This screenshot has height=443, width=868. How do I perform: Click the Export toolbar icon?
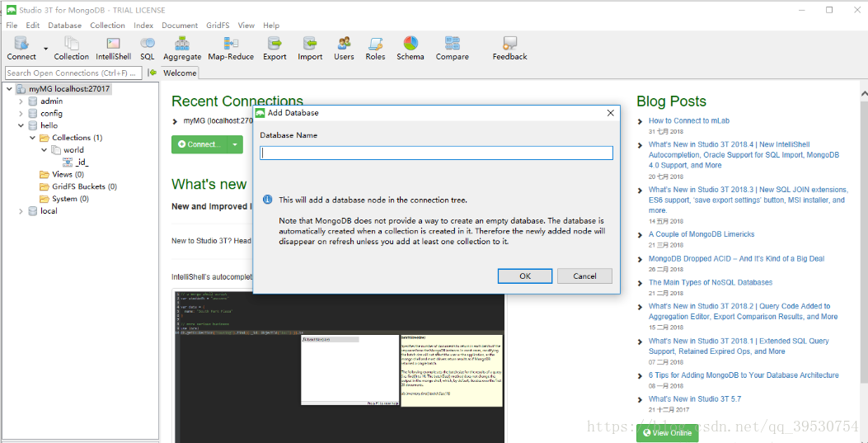pyautogui.click(x=274, y=48)
